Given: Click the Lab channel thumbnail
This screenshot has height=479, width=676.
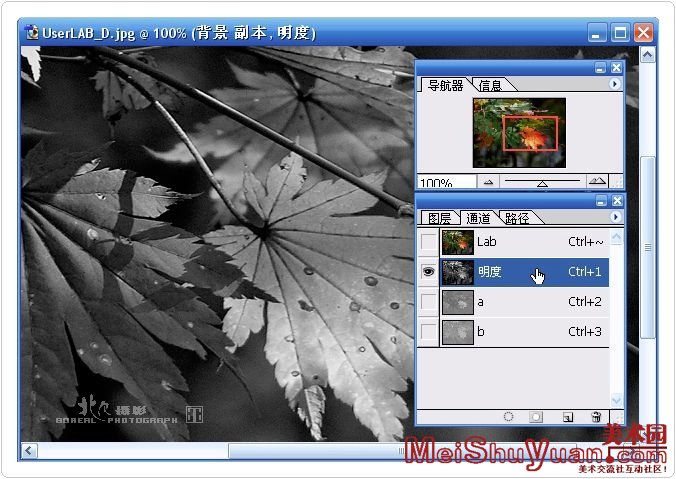Looking at the screenshot, I should tap(458, 242).
